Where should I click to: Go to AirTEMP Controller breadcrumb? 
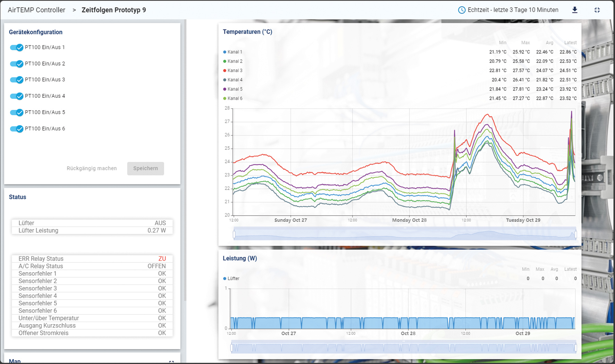[36, 10]
